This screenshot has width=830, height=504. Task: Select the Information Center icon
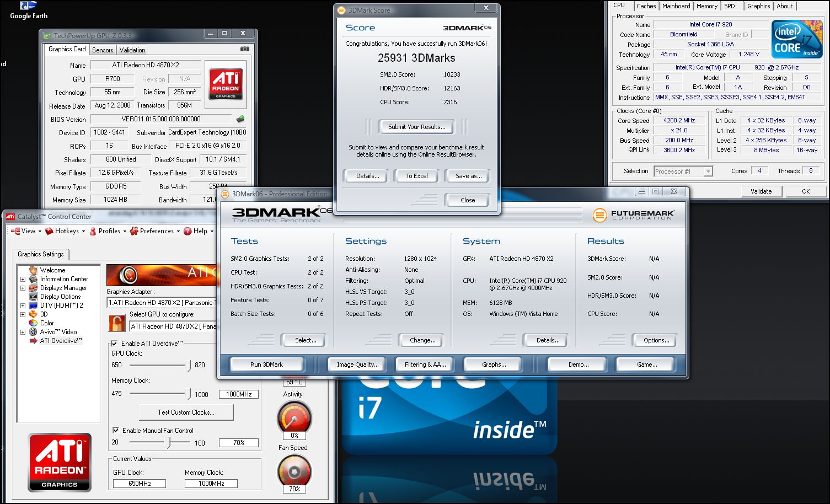pos(33,279)
